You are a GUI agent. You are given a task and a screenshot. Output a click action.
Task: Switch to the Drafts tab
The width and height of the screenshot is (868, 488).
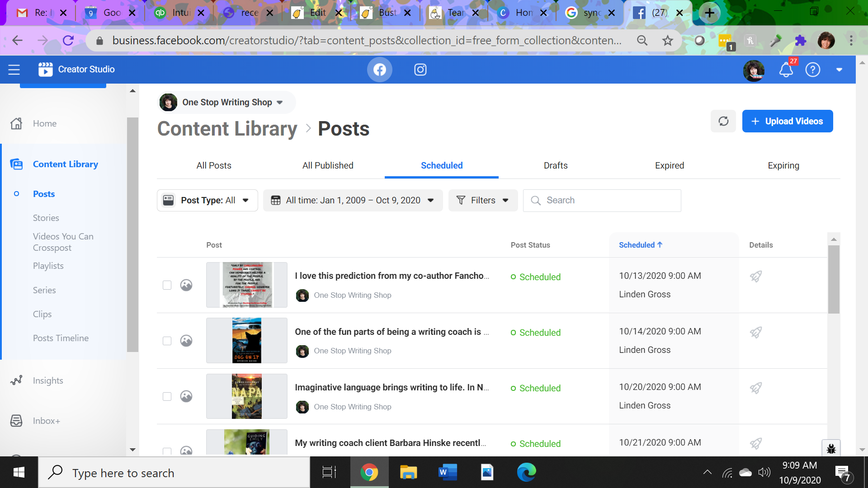555,165
